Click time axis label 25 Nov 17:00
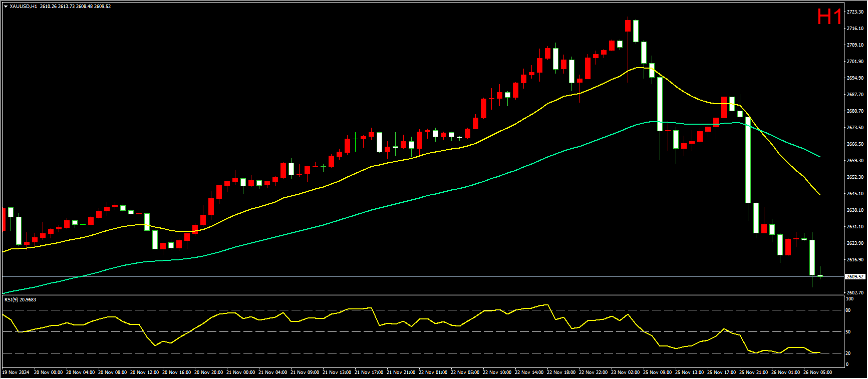Screen dimensions: 868x379 pos(721,372)
